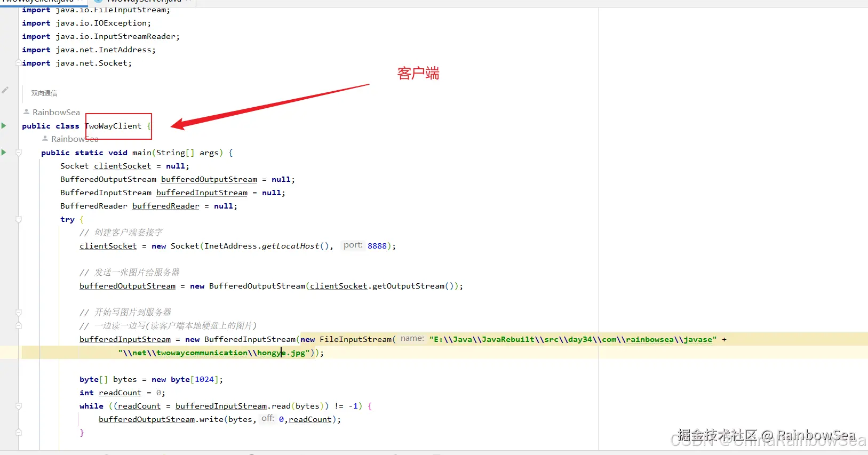The image size is (868, 455).
Task: Click the 'java.net.InetAddress' import
Action: (103, 50)
